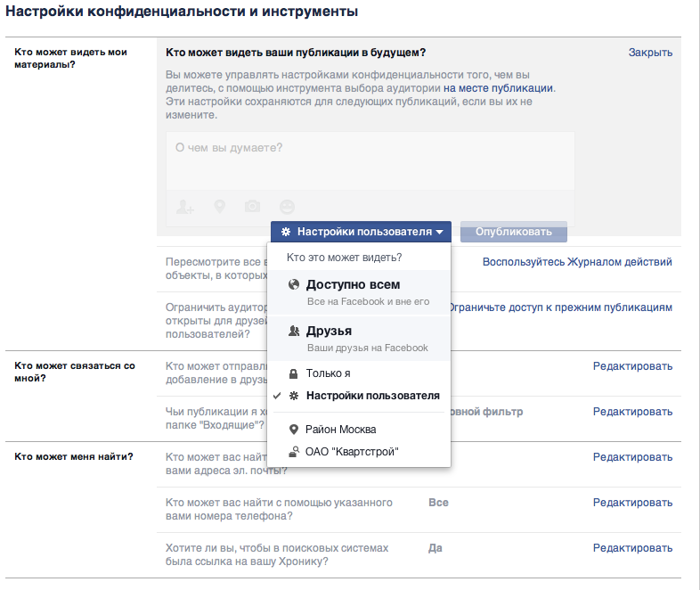This screenshot has width=700, height=590.
Task: Click Кто может меня найти section label
Action: coord(74,456)
